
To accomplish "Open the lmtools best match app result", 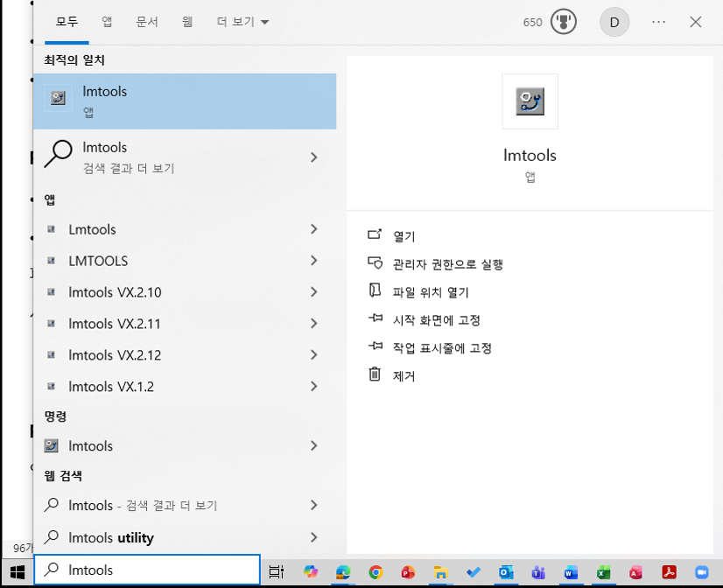I will tap(185, 101).
